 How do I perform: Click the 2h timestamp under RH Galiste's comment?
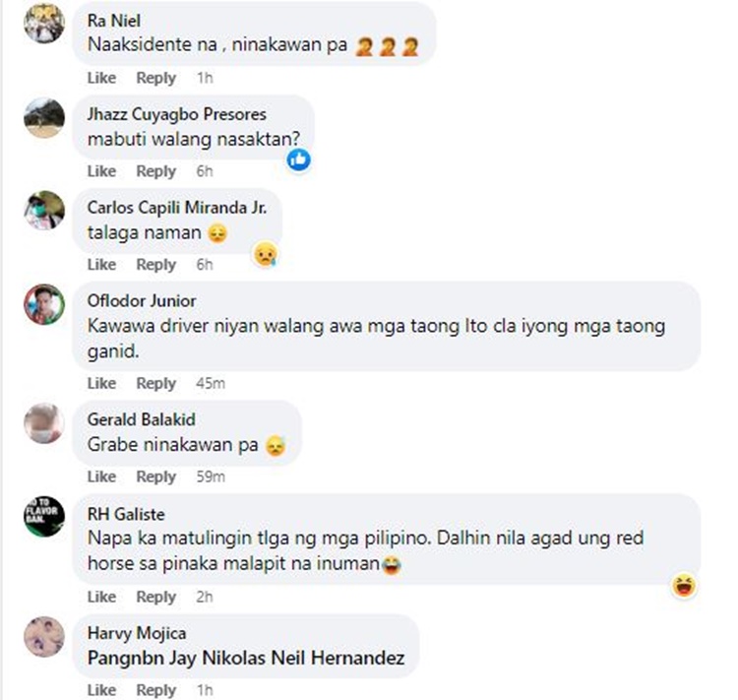[x=205, y=597]
